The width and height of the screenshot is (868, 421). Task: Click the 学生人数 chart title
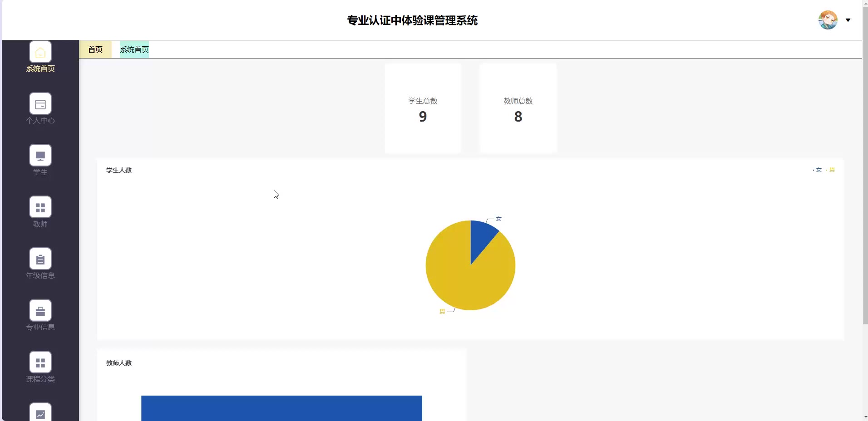click(119, 170)
